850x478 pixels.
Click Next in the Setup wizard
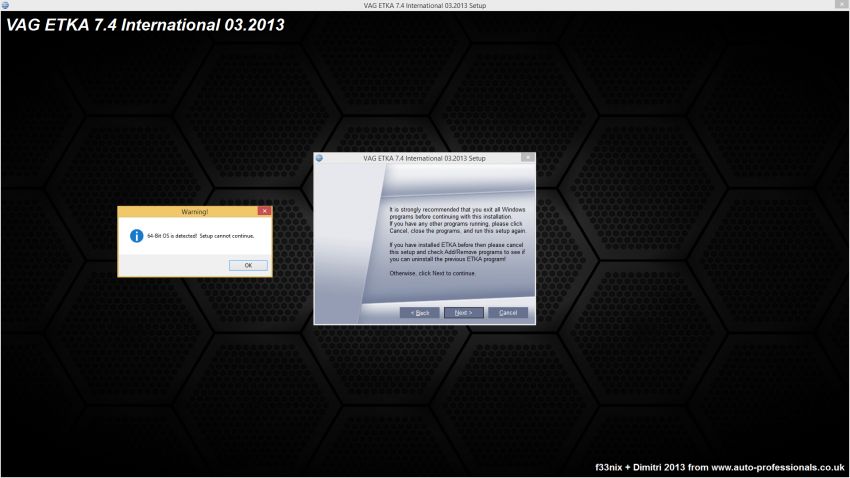[463, 313]
